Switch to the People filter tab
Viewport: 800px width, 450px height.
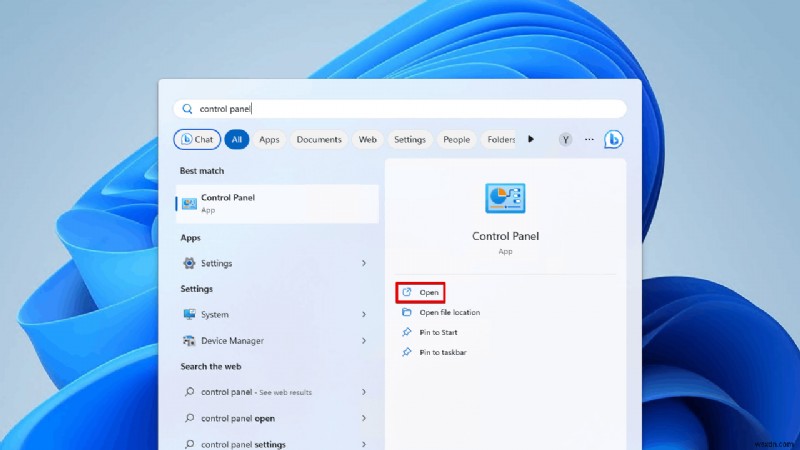tap(456, 139)
